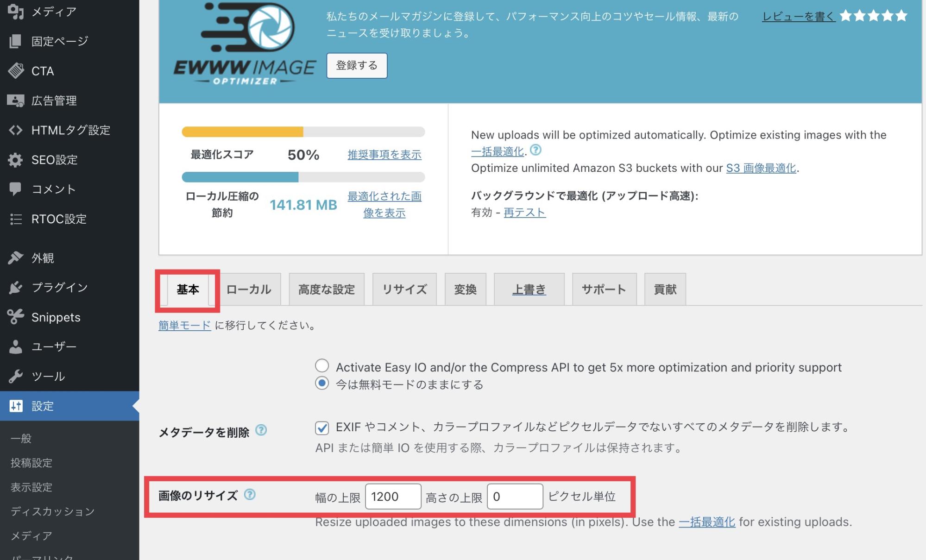Screen dimensions: 926x560
Task: Open the S3 画像最適化 link
Action: click(761, 168)
